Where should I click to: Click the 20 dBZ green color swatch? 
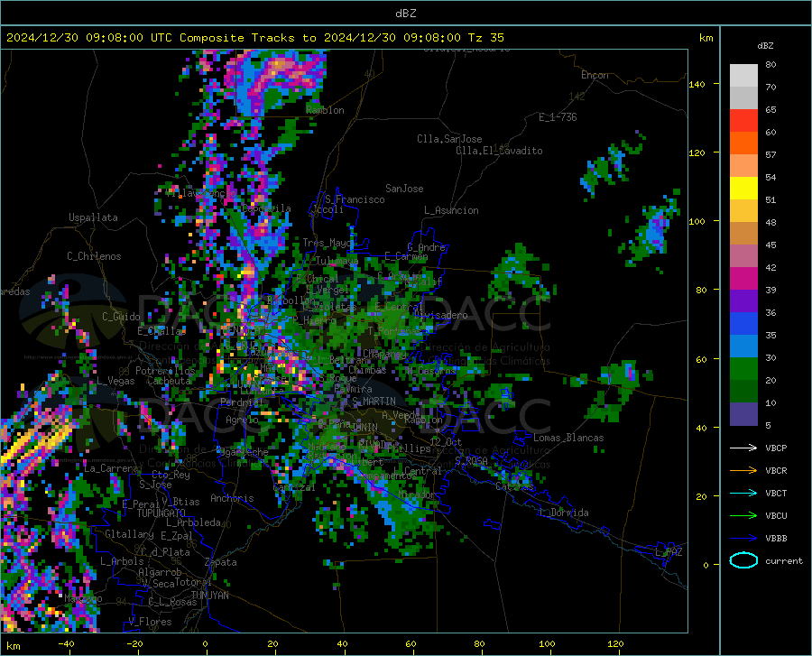click(743, 369)
